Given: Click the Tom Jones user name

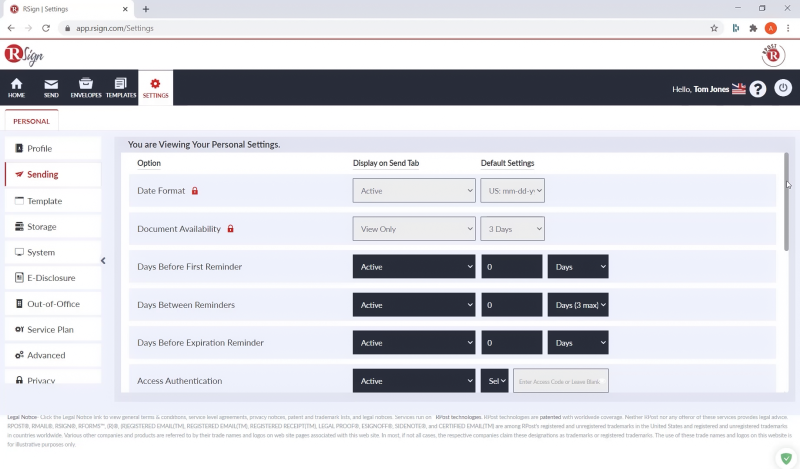Looking at the screenshot, I should coord(711,89).
